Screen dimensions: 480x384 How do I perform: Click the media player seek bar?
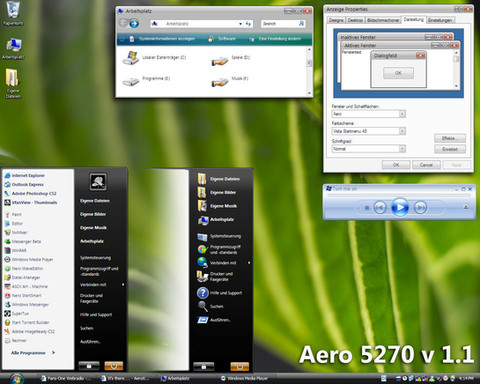pyautogui.click(x=399, y=195)
